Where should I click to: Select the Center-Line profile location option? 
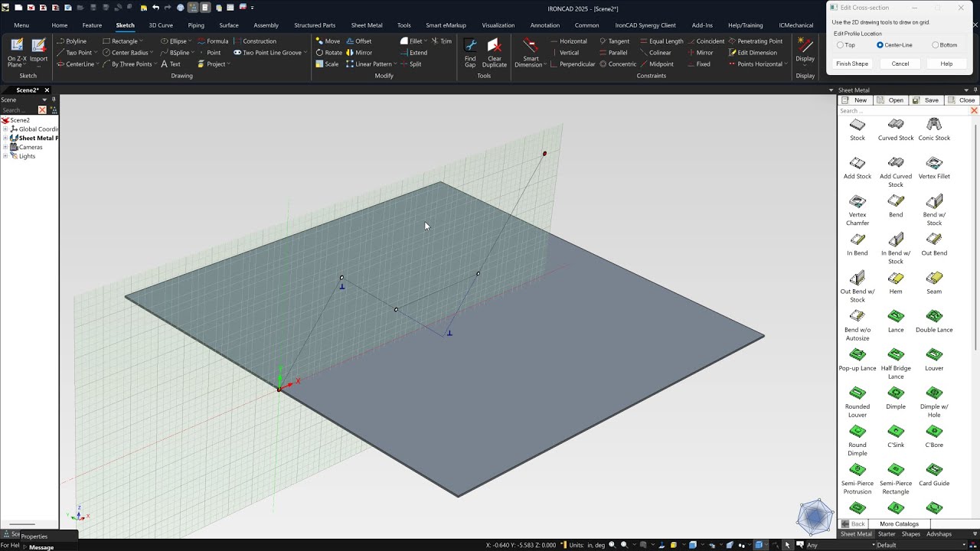click(x=894, y=45)
